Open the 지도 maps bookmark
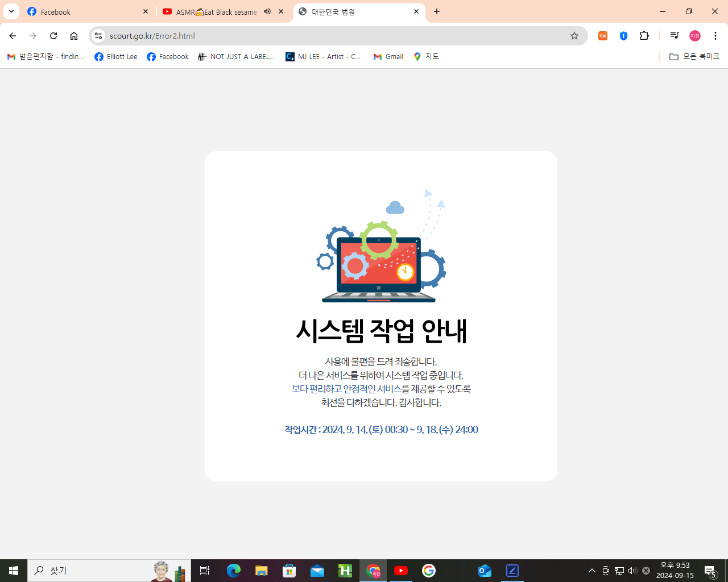 tap(427, 56)
